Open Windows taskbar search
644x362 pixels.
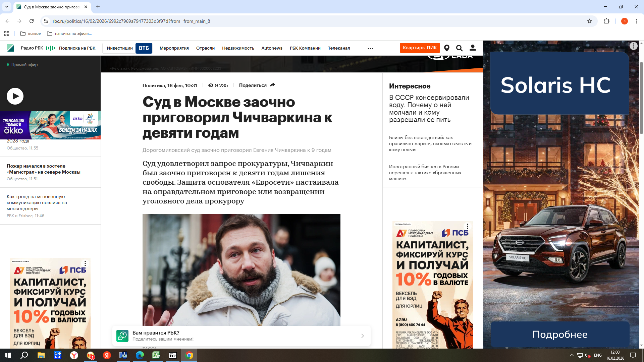tap(24, 355)
